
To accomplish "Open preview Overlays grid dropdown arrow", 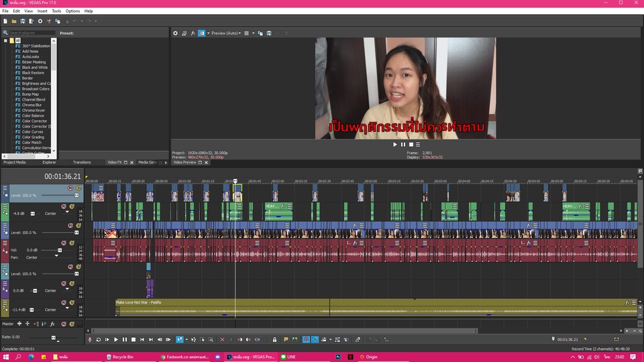I will coord(253,34).
